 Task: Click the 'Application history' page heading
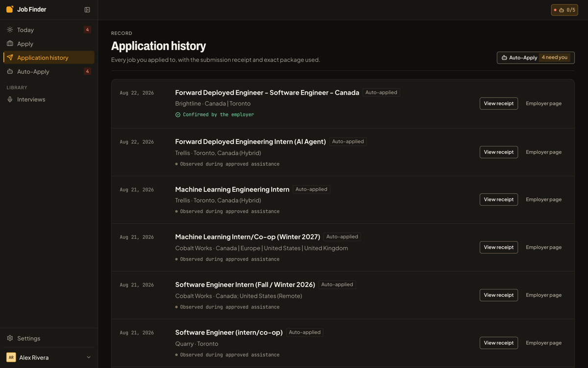159,46
